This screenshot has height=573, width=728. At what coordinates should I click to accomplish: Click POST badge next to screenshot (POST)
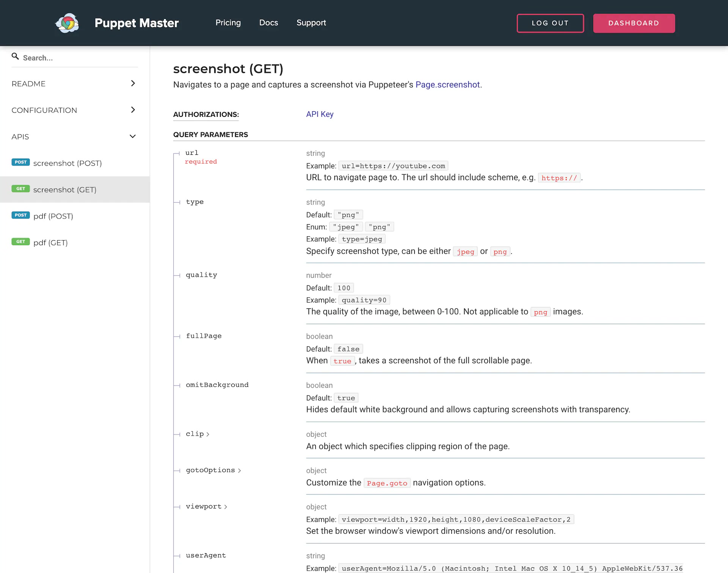(20, 162)
